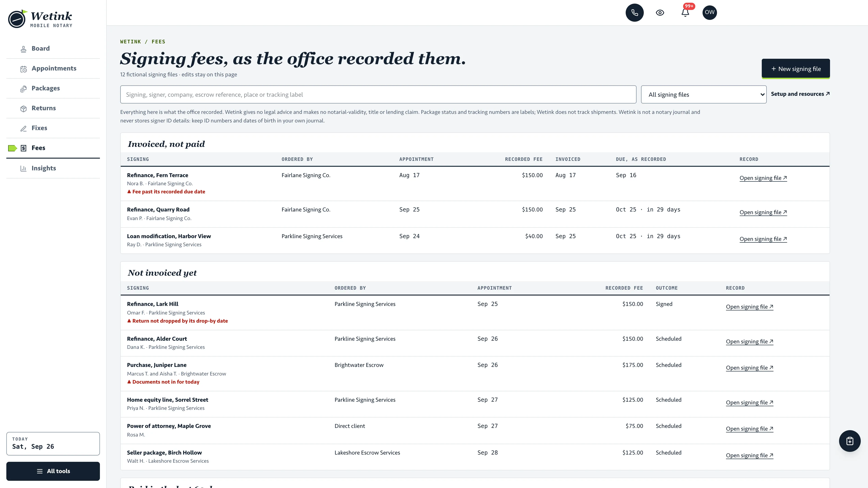Open signing file for Refinance, Quarry Road

point(763,212)
